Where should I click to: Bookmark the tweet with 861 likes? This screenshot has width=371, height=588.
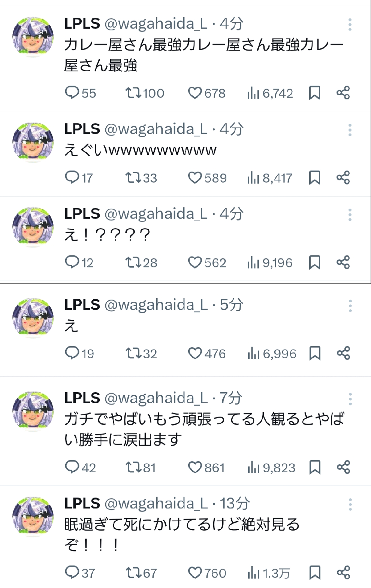pyautogui.click(x=315, y=468)
